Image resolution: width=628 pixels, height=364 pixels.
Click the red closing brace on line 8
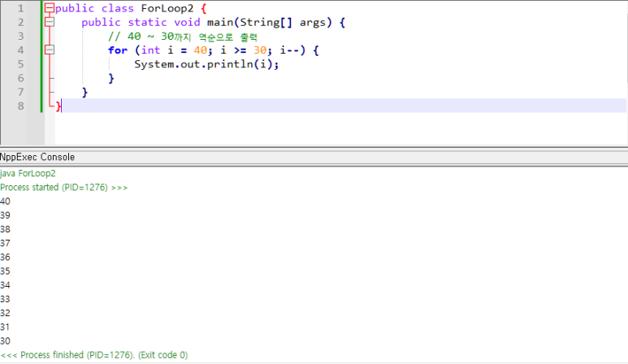[x=58, y=106]
